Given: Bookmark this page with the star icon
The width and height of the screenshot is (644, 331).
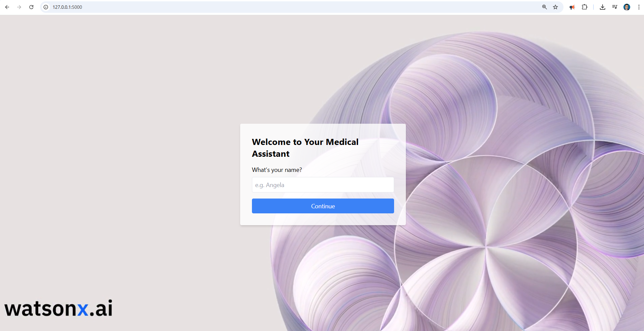Looking at the screenshot, I should pos(555,7).
